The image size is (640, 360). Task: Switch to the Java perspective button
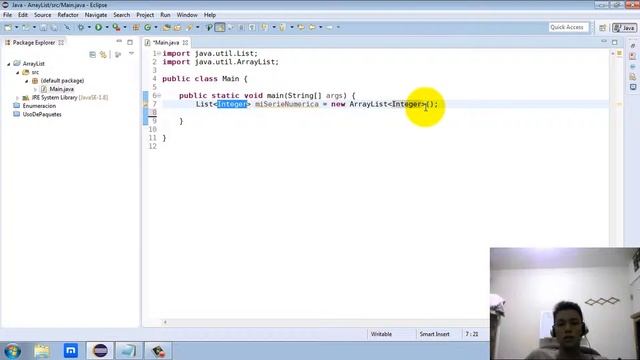[x=624, y=28]
